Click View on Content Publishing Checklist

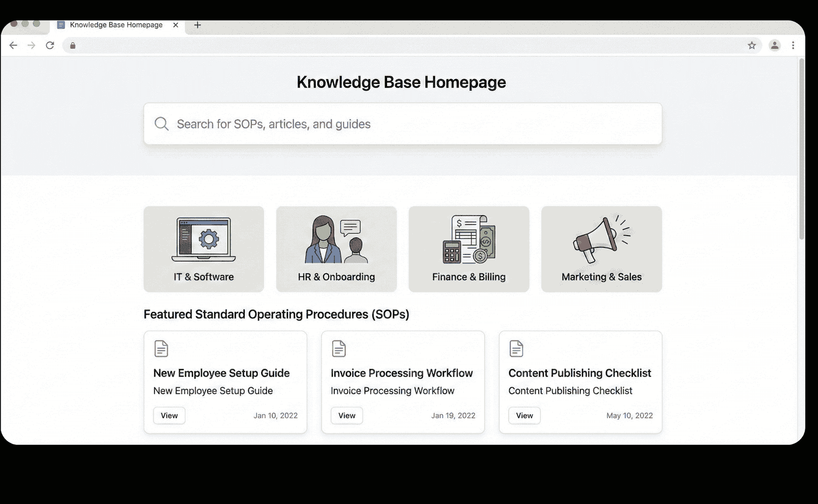[x=524, y=416]
